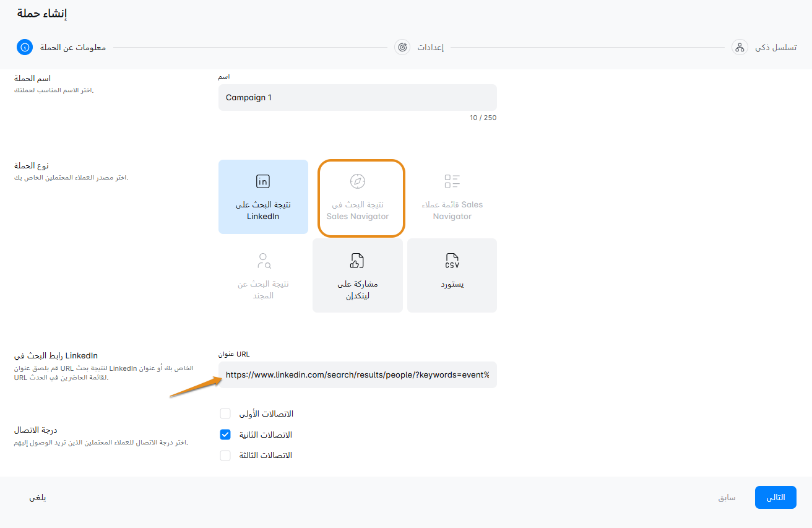Enable the third-degree connections checkbox
The height and width of the screenshot is (528, 812).
225,456
